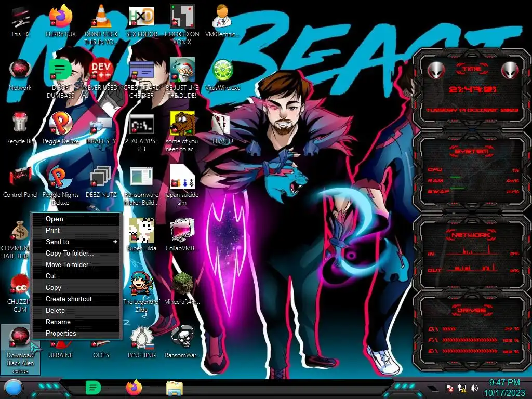Open VirusWire.exe lime icon

coord(222,75)
